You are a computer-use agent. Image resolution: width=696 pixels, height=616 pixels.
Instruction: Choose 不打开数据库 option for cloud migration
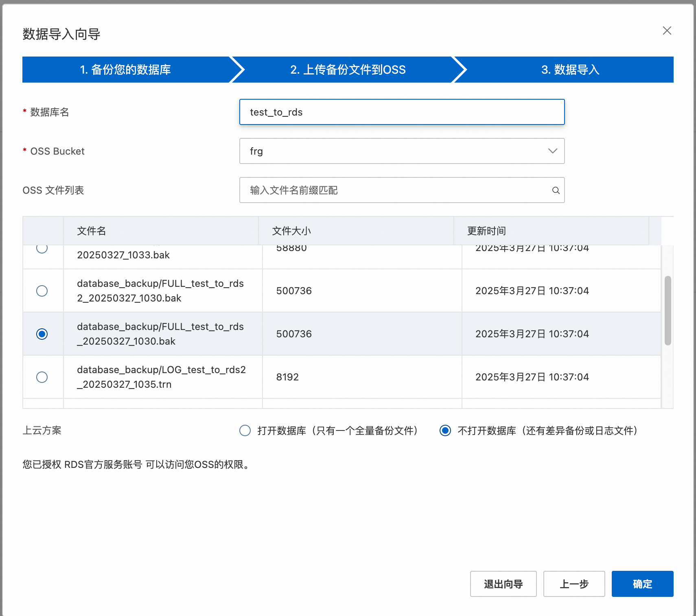point(445,430)
